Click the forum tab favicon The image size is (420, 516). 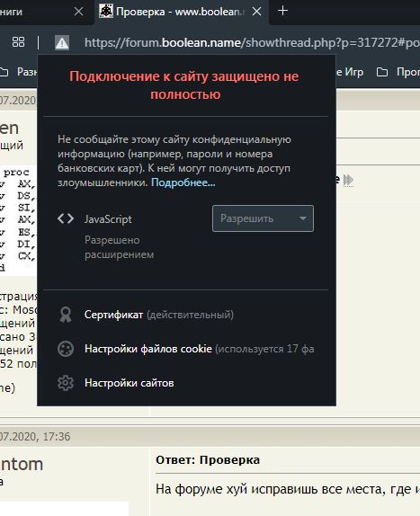pyautogui.click(x=106, y=11)
